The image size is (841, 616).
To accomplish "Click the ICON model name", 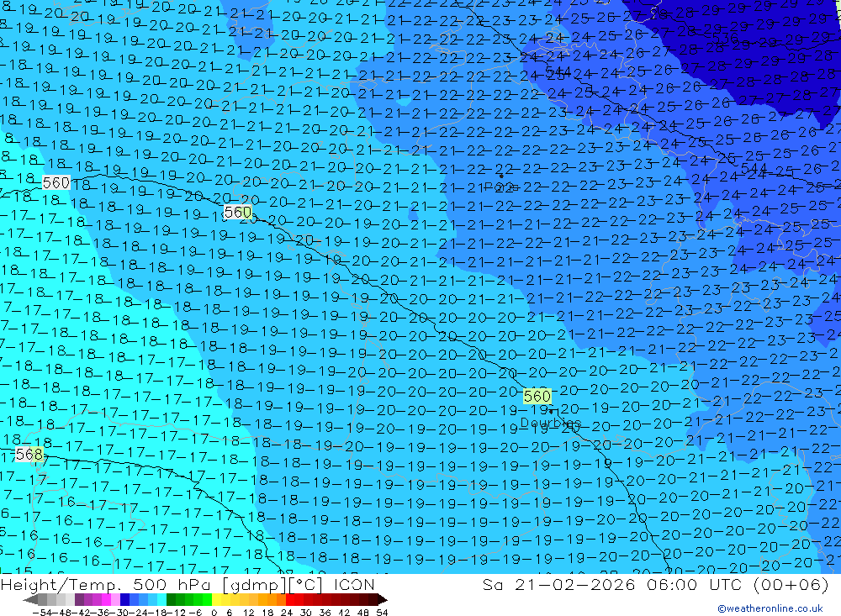I will 355,584.
